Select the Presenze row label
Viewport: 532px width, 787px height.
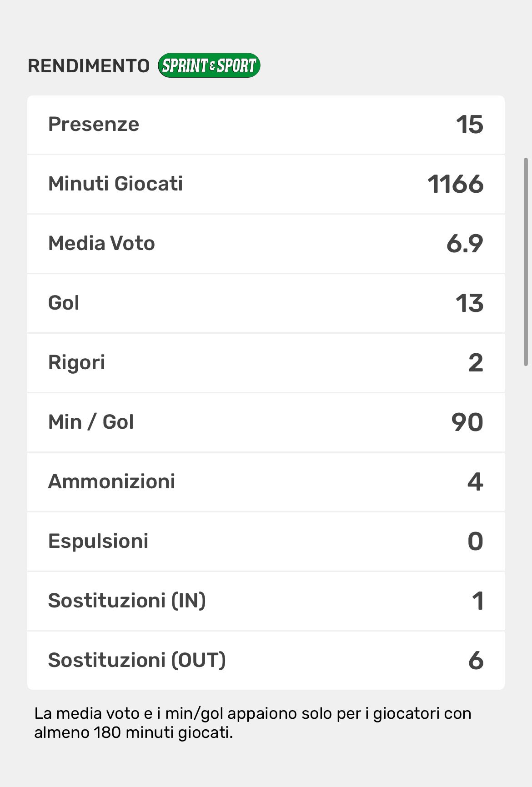pos(94,124)
